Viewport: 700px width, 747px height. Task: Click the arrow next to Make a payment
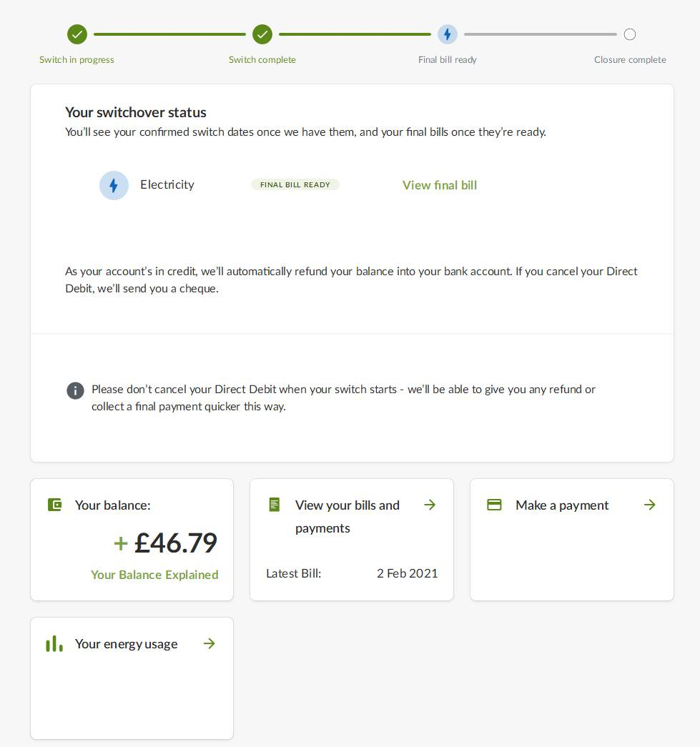point(649,505)
